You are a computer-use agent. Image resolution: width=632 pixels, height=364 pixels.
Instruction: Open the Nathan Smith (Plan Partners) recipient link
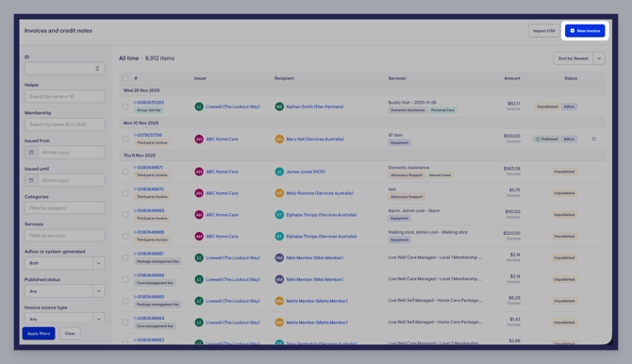[x=315, y=107]
